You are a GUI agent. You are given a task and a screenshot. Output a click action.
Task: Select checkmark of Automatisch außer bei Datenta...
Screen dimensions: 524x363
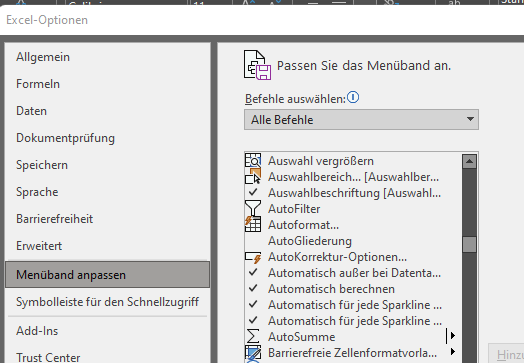(x=253, y=272)
